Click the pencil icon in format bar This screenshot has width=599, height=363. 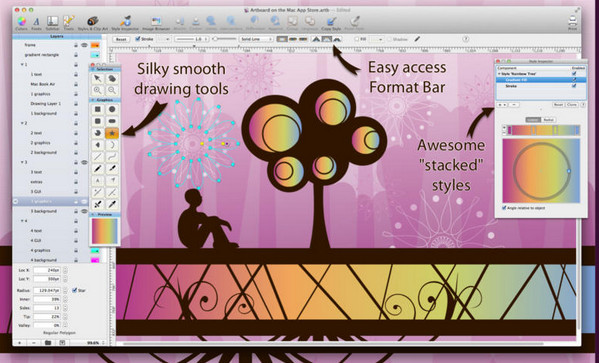pyautogui.click(x=417, y=39)
